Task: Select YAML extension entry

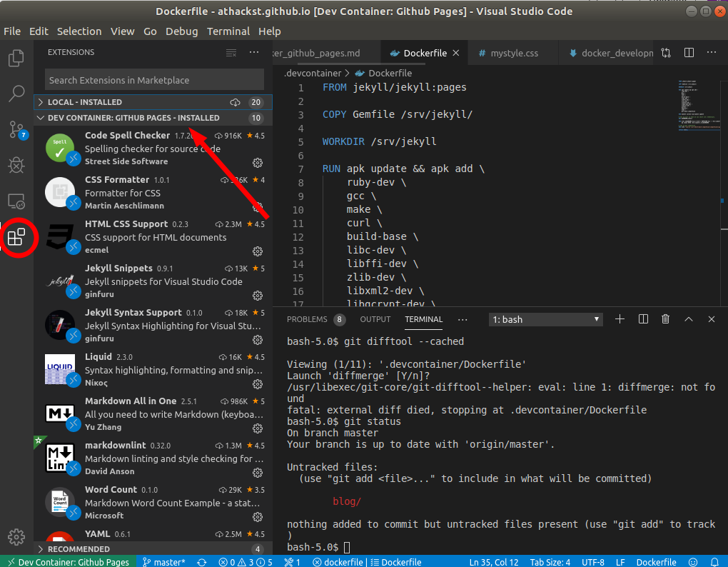Action: click(153, 534)
